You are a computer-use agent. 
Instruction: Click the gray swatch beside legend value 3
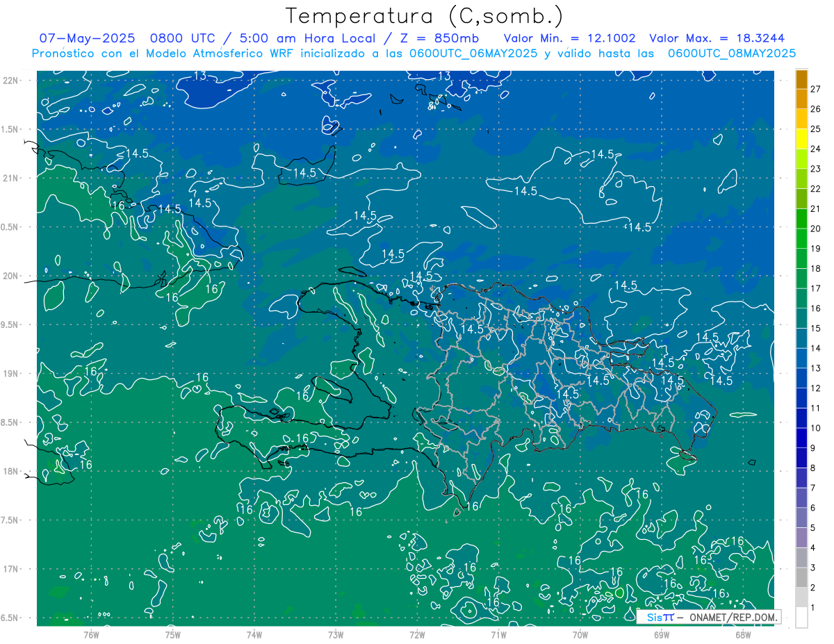coord(801,558)
